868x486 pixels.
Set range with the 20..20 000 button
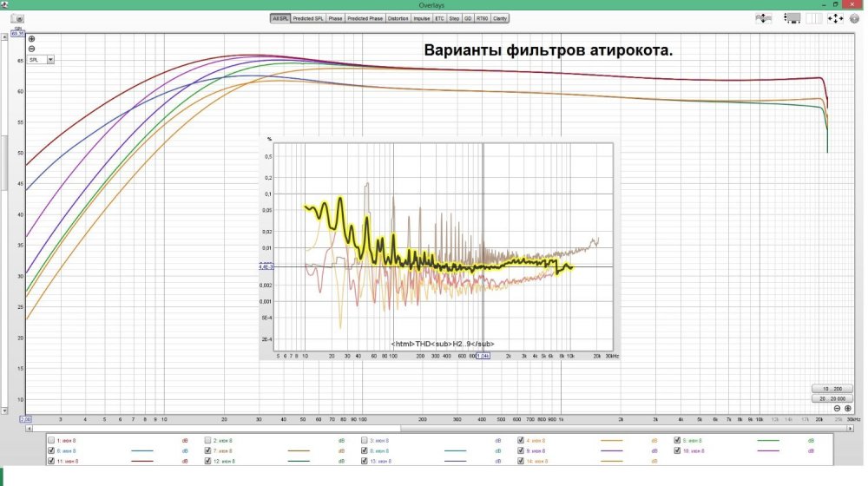832,398
